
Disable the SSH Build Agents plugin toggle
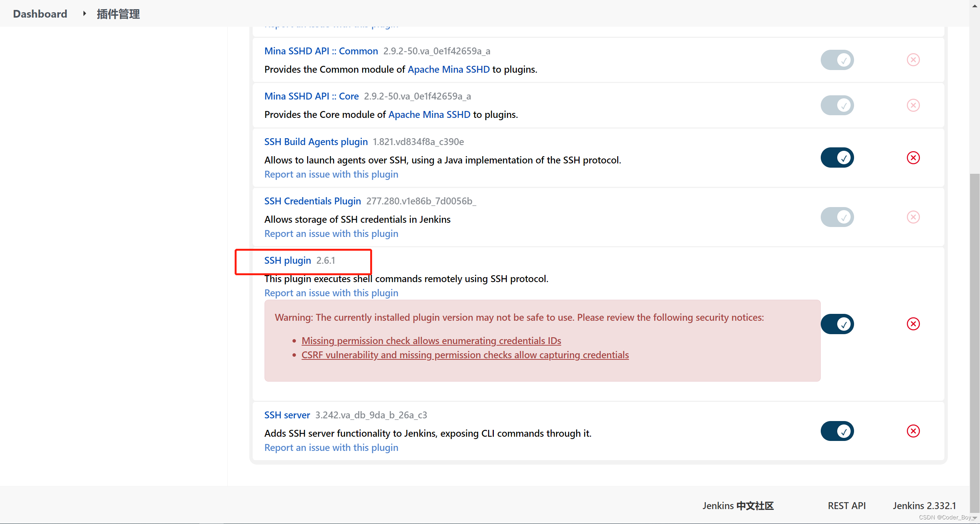837,158
